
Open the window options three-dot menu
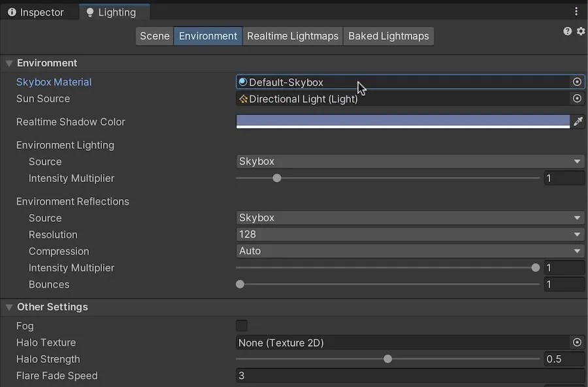577,11
